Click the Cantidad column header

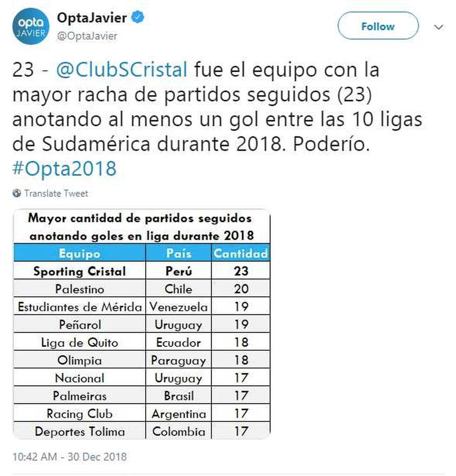point(241,253)
